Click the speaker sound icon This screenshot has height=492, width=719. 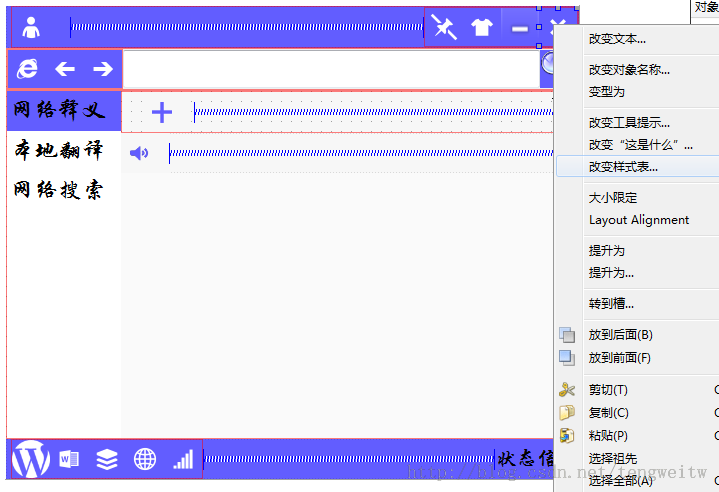pos(139,153)
